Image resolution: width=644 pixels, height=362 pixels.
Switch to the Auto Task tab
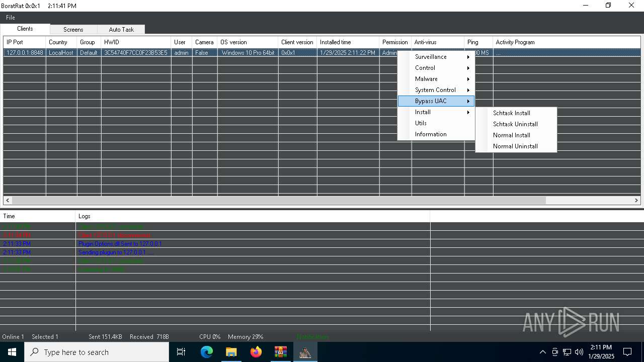pos(121,30)
